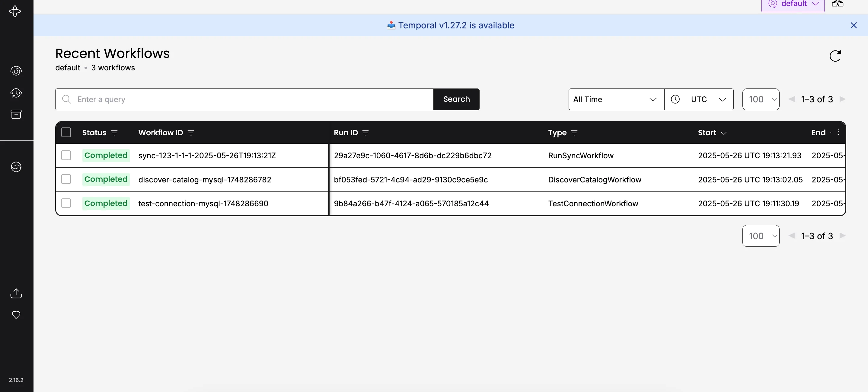
Task: Click the Import upload icon in sidebar
Action: click(x=16, y=293)
